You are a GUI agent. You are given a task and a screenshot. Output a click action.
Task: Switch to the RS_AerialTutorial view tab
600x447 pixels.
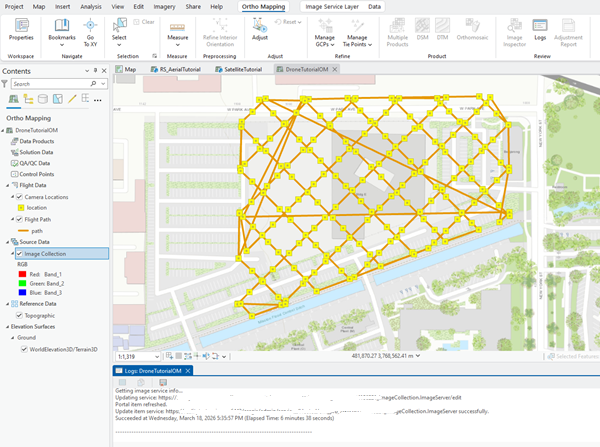tap(176, 69)
